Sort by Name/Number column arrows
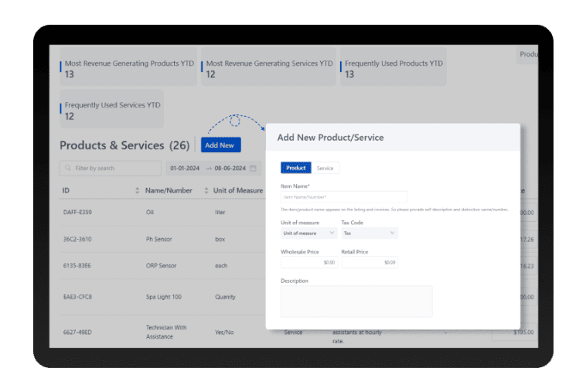Image resolution: width=586 pixels, height=392 pixels. [206, 190]
